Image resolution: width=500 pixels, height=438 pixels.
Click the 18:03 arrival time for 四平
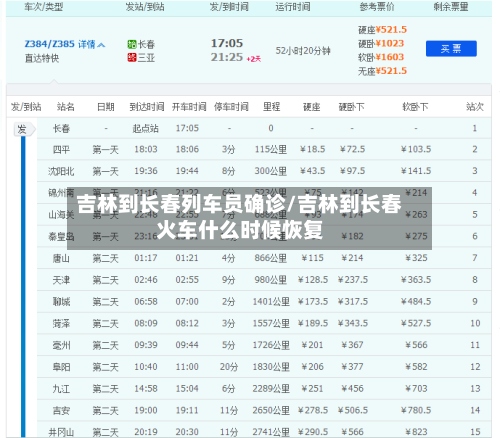(x=146, y=149)
